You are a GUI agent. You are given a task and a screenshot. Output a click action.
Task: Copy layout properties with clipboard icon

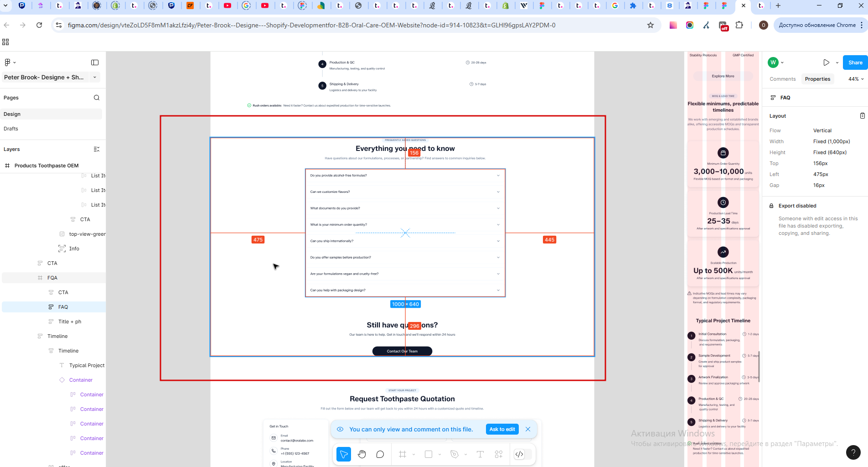pyautogui.click(x=862, y=116)
